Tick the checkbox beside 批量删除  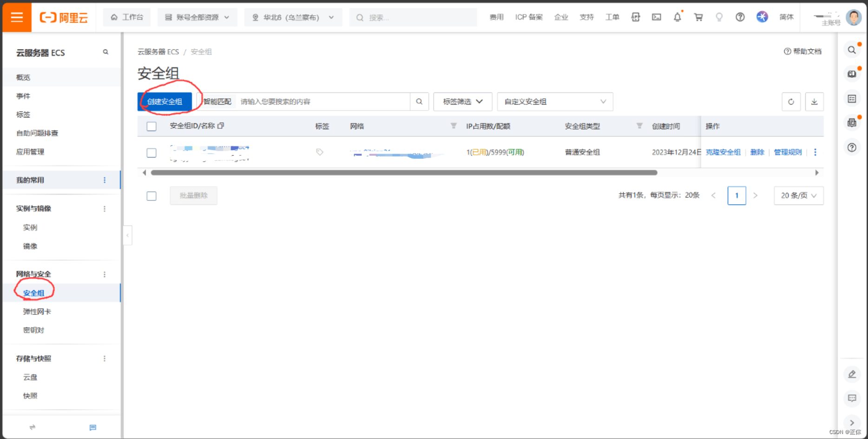(151, 196)
